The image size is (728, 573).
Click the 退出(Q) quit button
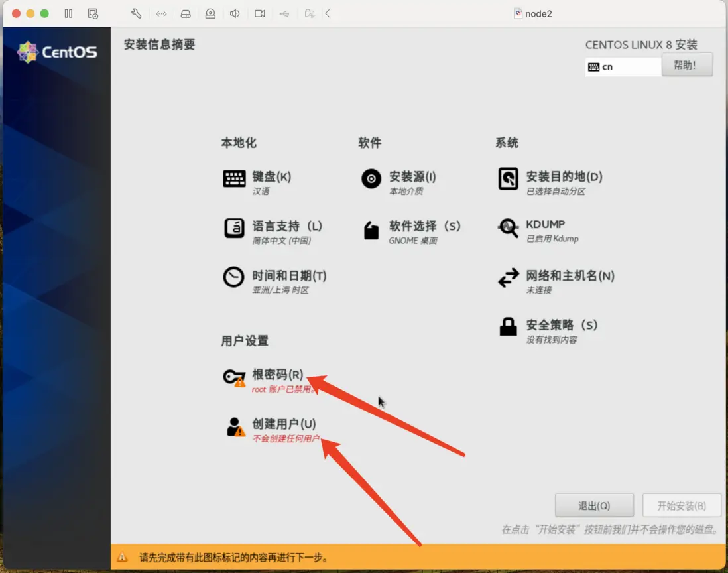[594, 505]
